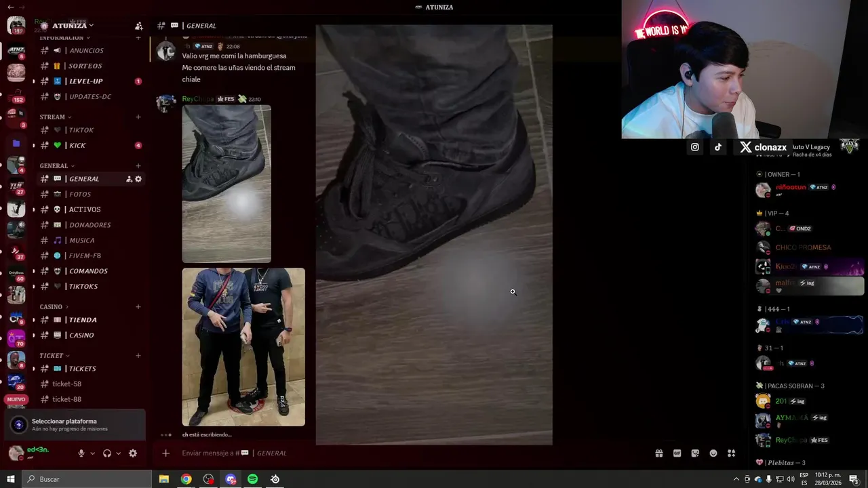Open the ATNZ server icon in the sidebar
The height and width of the screenshot is (488, 868).
coord(16,50)
